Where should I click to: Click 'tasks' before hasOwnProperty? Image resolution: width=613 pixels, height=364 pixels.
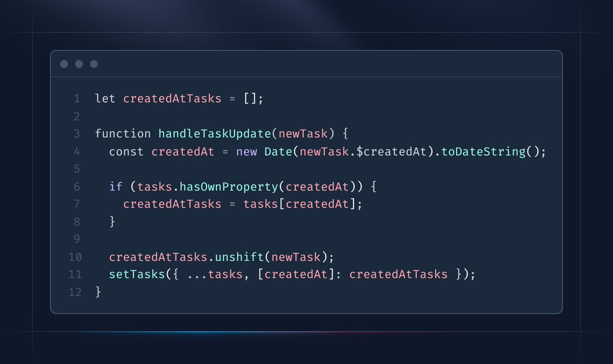155,187
